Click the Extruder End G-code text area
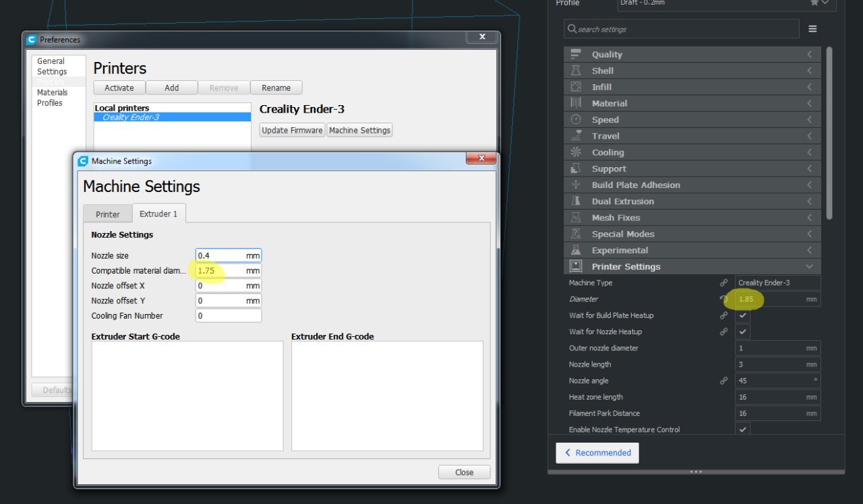Screen dimensions: 863x504 (387, 396)
